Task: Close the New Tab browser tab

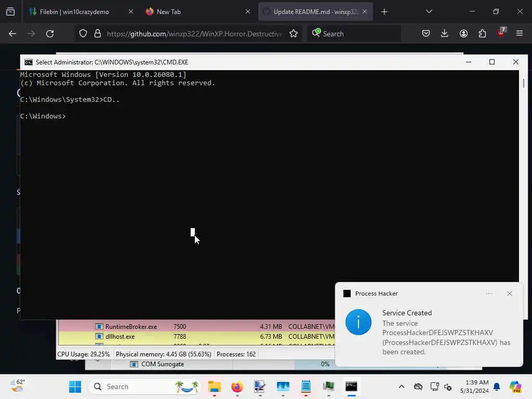Action: coord(248,12)
